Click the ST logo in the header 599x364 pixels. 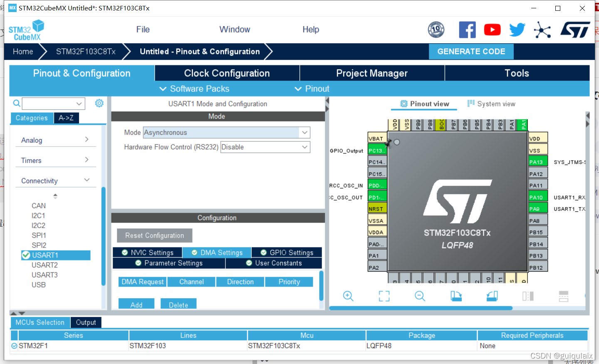575,30
